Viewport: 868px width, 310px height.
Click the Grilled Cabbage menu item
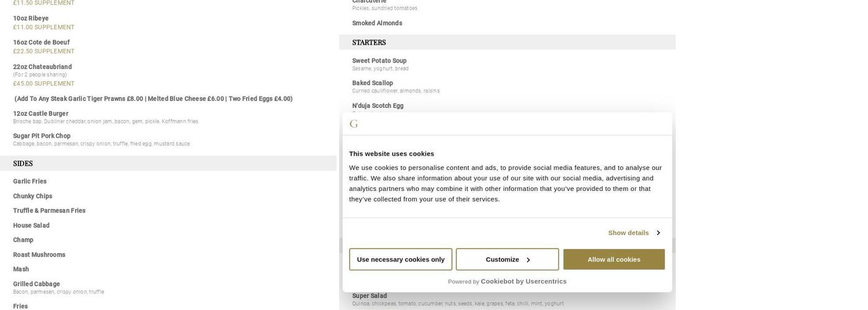click(37, 284)
